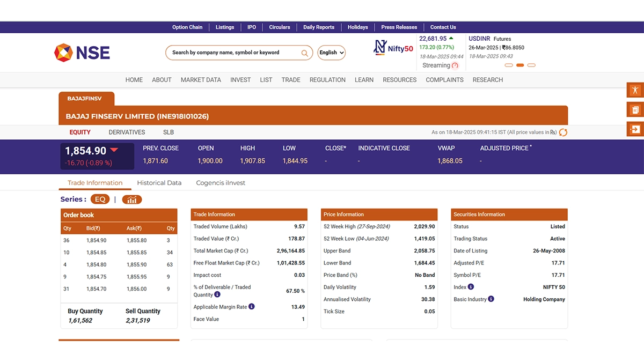Click the Streaming gauge icon

(x=455, y=66)
